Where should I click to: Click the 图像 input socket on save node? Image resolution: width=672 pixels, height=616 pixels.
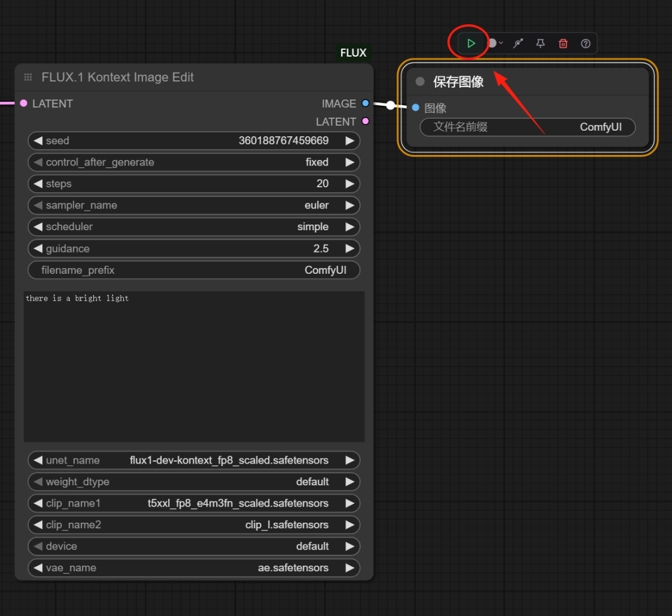coord(415,108)
